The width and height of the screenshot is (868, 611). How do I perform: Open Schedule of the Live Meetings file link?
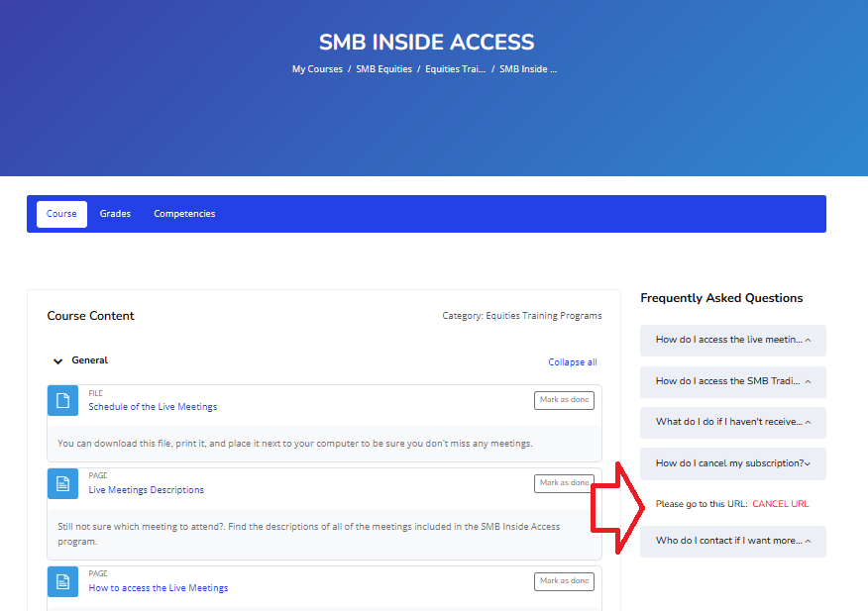pos(153,407)
